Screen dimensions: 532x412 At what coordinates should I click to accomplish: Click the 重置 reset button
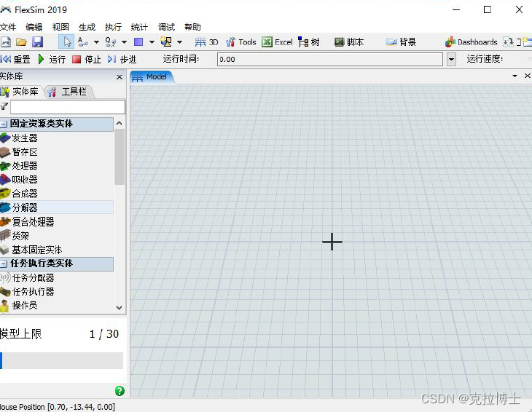point(15,60)
